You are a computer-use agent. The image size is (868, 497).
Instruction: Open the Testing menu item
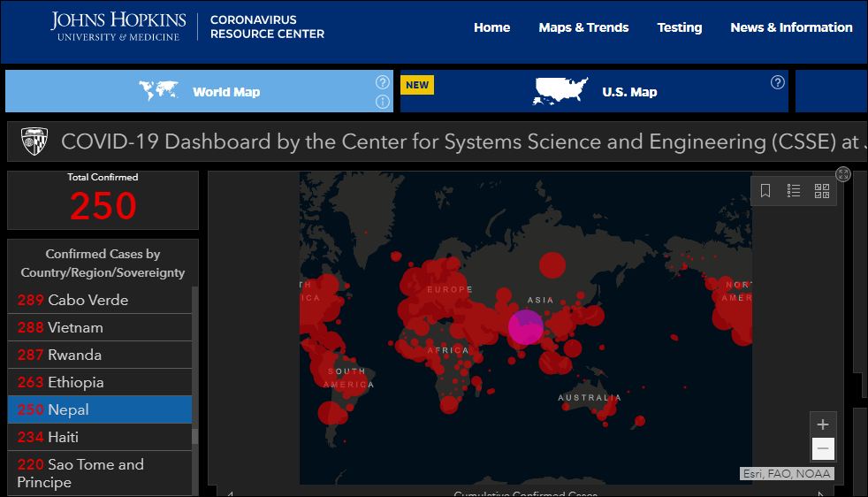point(679,27)
